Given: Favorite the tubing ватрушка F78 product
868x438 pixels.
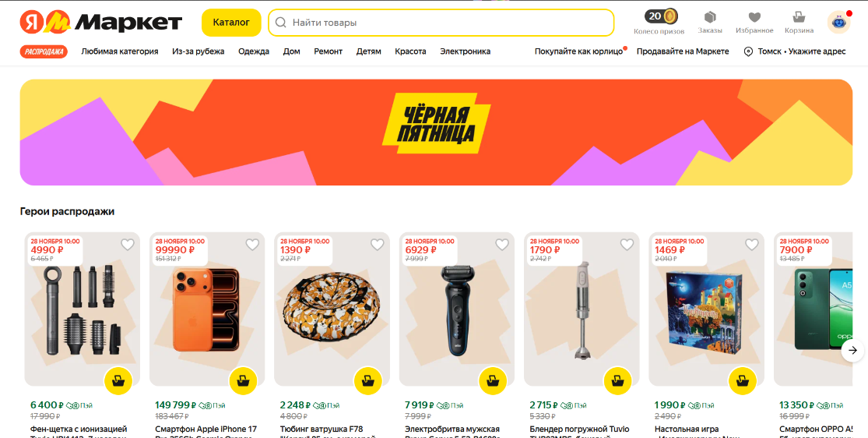Looking at the screenshot, I should click(x=377, y=245).
